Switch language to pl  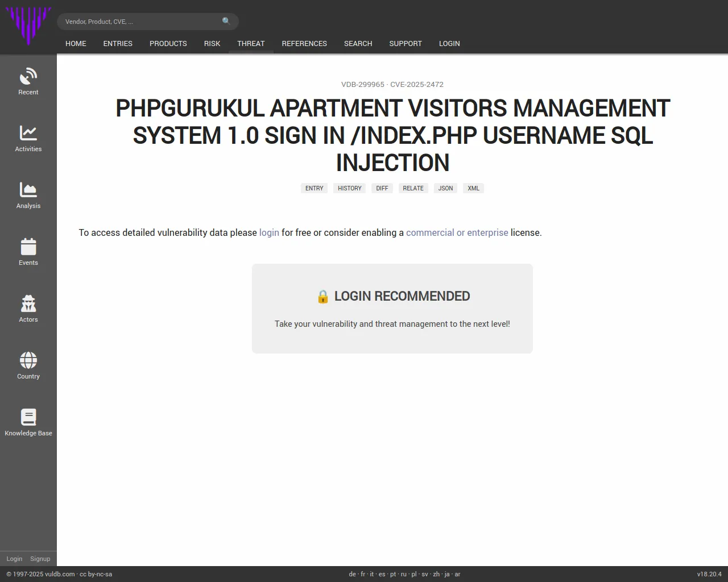click(x=414, y=574)
